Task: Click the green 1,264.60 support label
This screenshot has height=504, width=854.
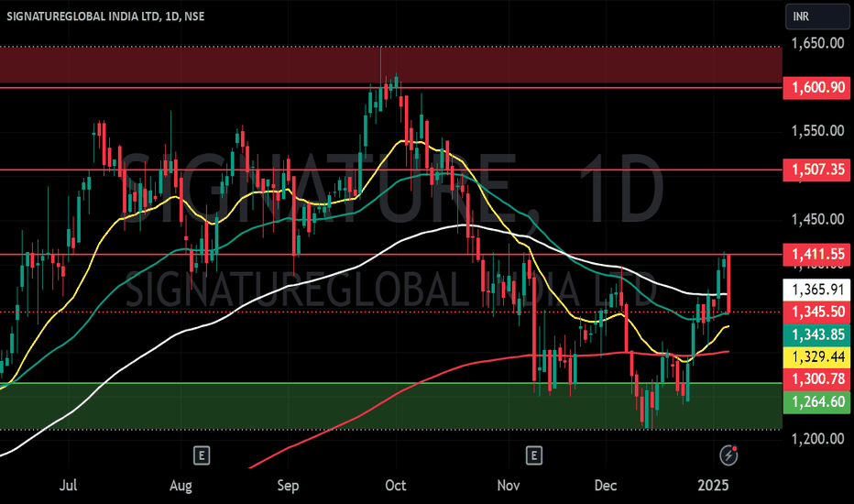Action: (x=816, y=402)
